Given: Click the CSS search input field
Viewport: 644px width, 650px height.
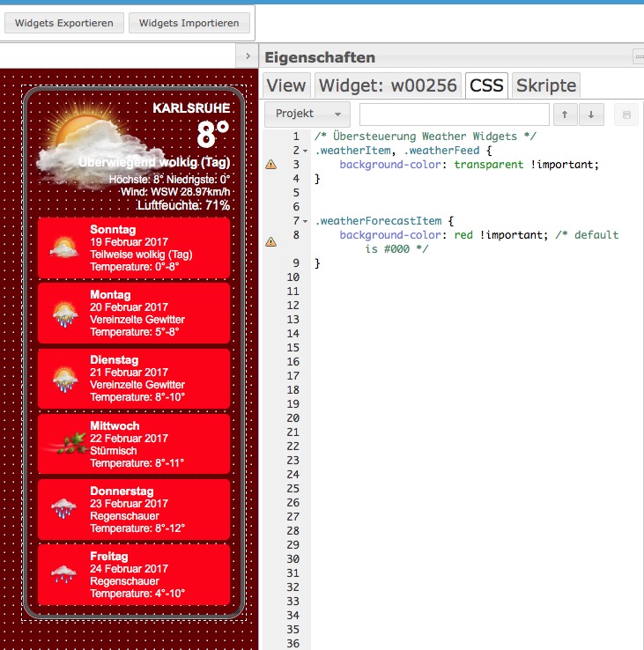Looking at the screenshot, I should click(454, 114).
